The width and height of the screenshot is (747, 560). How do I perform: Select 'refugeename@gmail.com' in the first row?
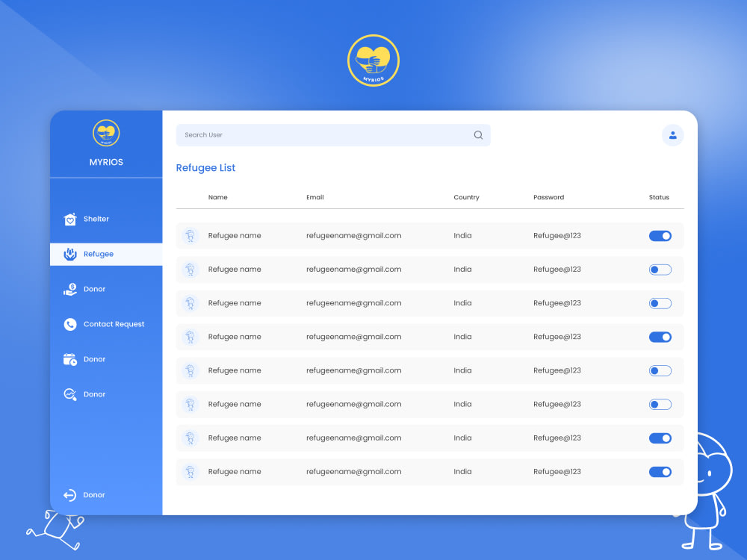tap(354, 236)
